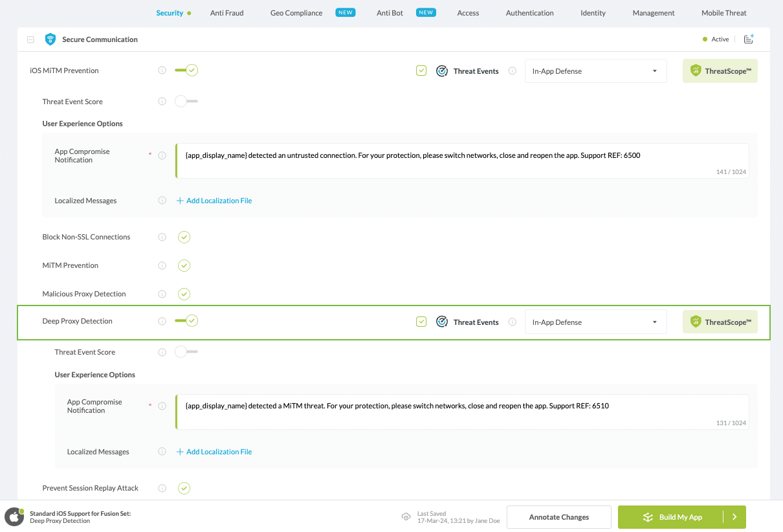Click the Secure Communication shield icon
783x532 pixels.
pos(50,39)
